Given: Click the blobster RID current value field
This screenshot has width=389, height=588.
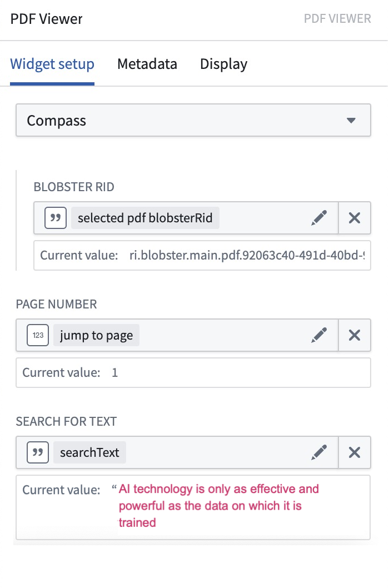Looking at the screenshot, I should [202, 256].
